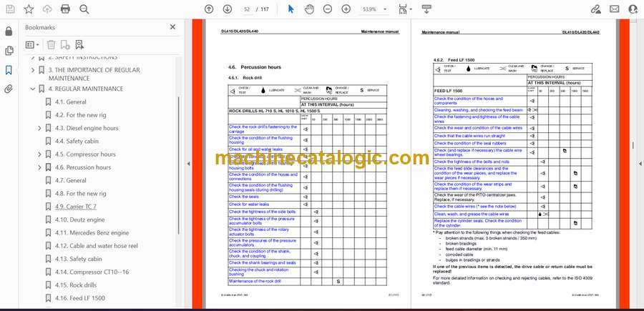
Task: Add document to starred favorites
Action: (x=29, y=9)
